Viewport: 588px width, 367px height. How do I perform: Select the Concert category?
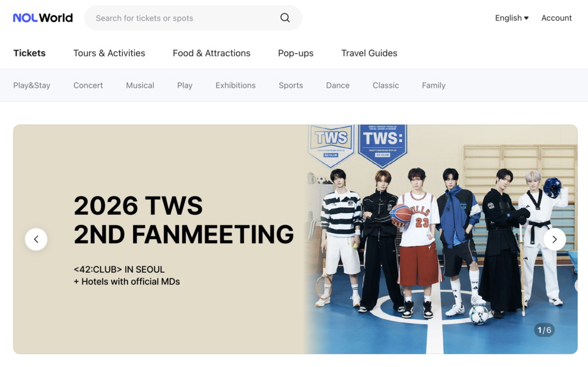pos(88,85)
